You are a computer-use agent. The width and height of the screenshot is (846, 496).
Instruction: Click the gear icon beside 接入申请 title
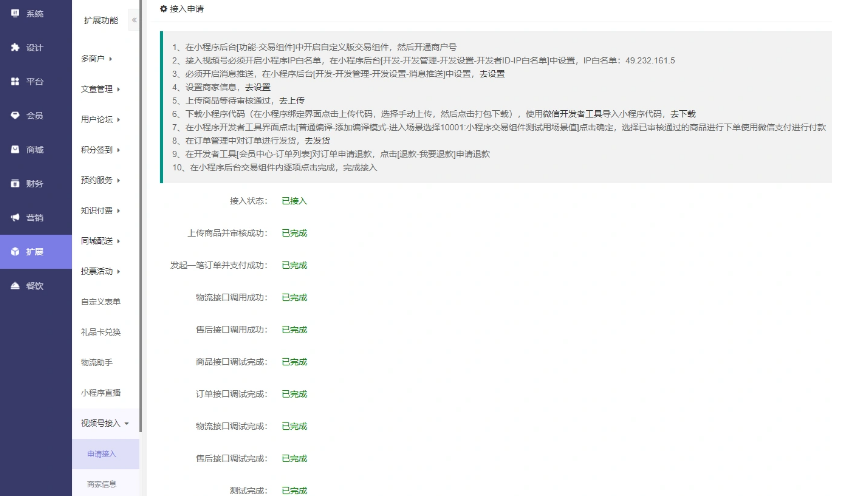163,9
